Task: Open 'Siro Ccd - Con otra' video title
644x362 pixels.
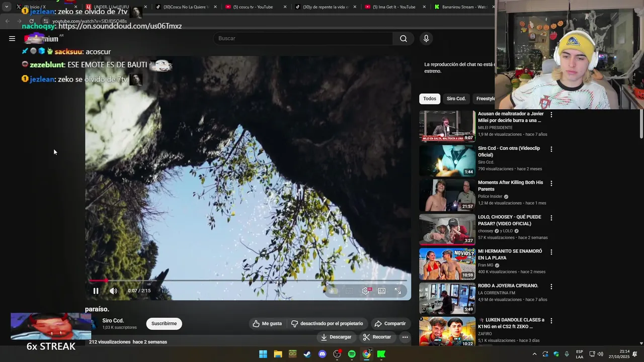Action: [x=509, y=151]
